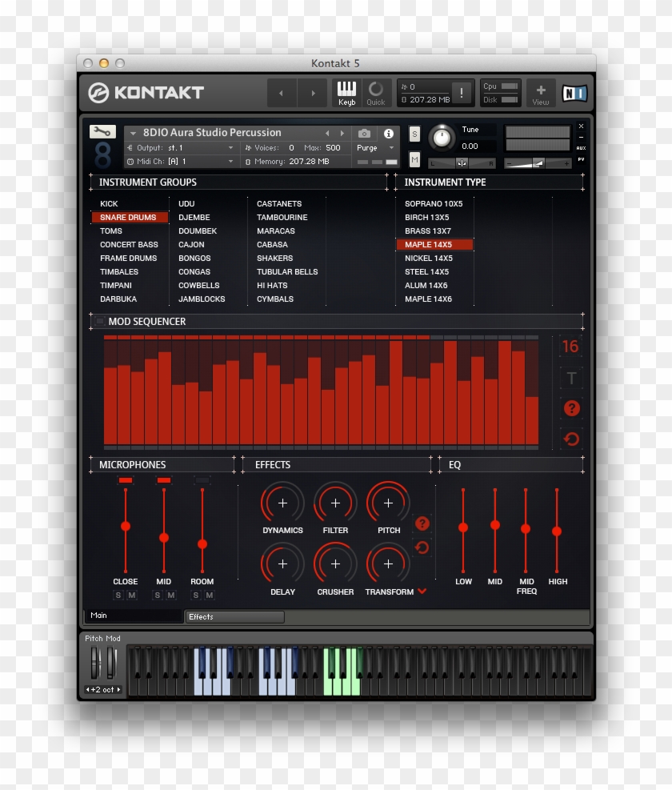Click the Delay effect knob
Viewport: 672px width, 790px height.
pyautogui.click(x=282, y=563)
